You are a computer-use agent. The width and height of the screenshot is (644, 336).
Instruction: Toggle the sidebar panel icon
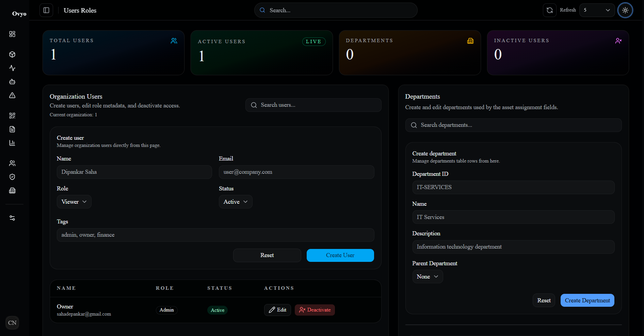pos(46,10)
